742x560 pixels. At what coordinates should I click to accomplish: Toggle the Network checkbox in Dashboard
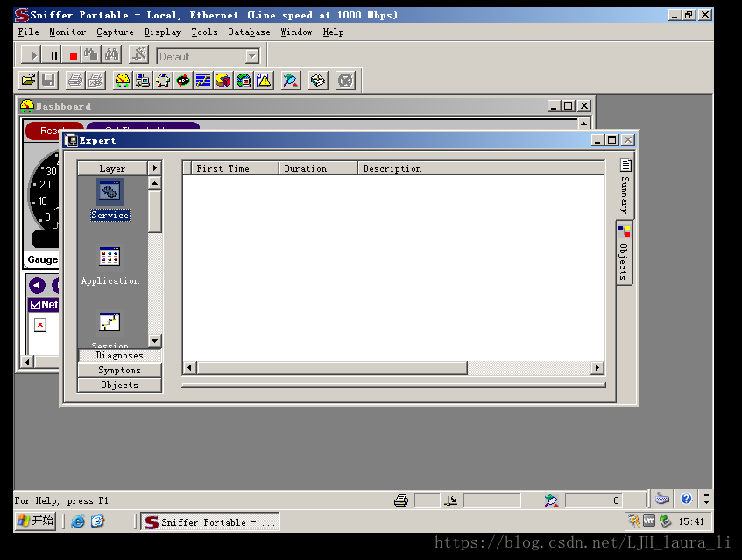[x=36, y=305]
